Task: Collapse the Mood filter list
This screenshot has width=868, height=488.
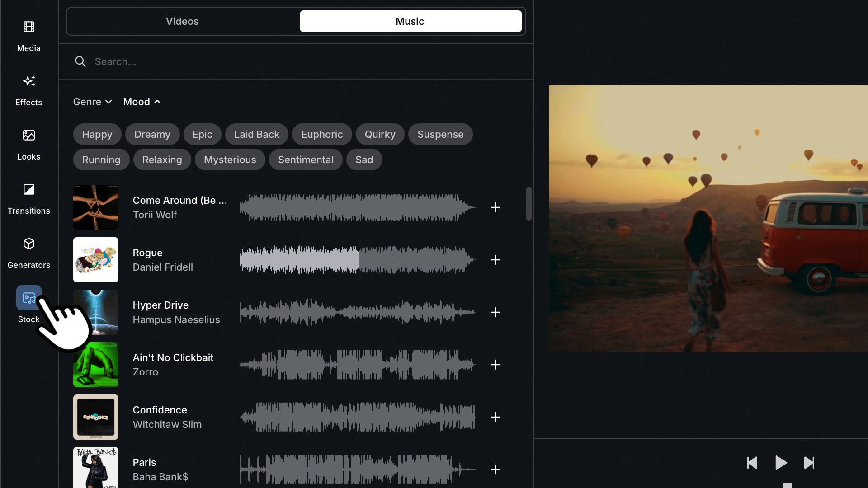Action: coord(142,102)
